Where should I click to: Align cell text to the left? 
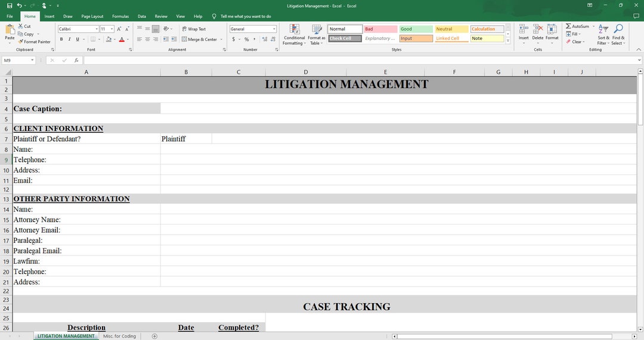coord(140,39)
